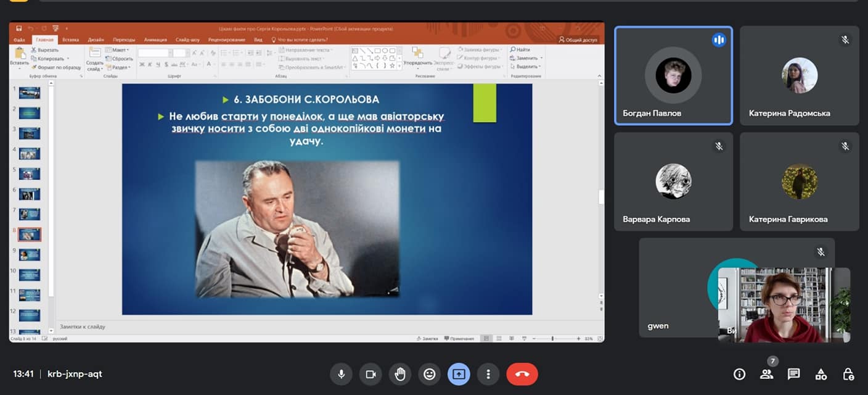This screenshot has width=868, height=395.
Task: Mute the microphone in the call bar
Action: click(341, 374)
